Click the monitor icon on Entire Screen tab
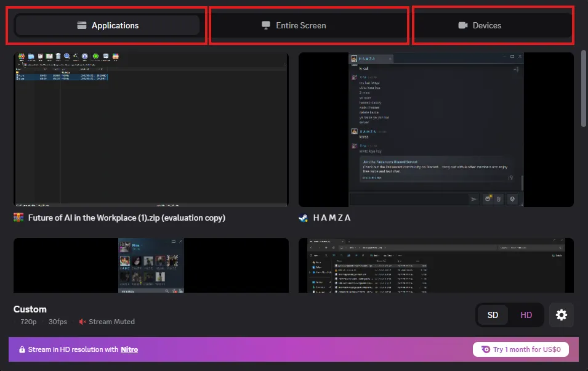Viewport: 588px width, 371px height. pos(266,25)
